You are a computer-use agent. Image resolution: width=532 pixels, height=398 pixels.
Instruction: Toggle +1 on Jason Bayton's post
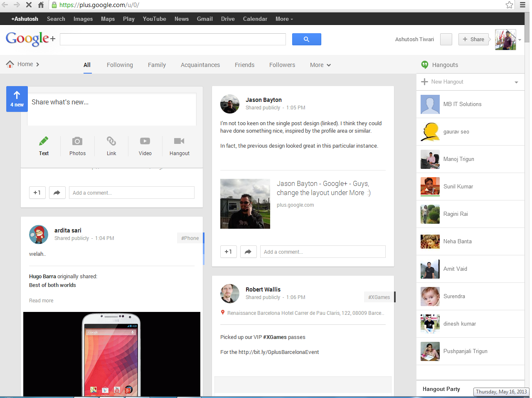click(x=228, y=252)
